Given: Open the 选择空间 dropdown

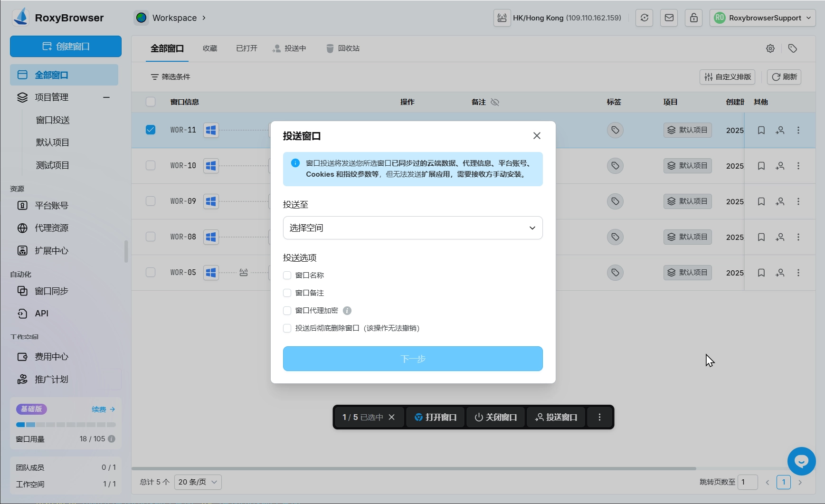Looking at the screenshot, I should [x=412, y=228].
